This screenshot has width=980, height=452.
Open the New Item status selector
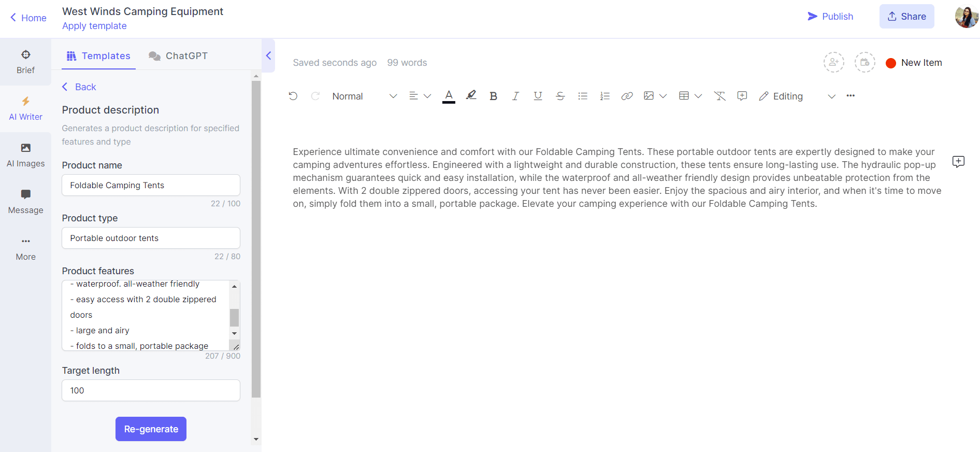click(914, 63)
